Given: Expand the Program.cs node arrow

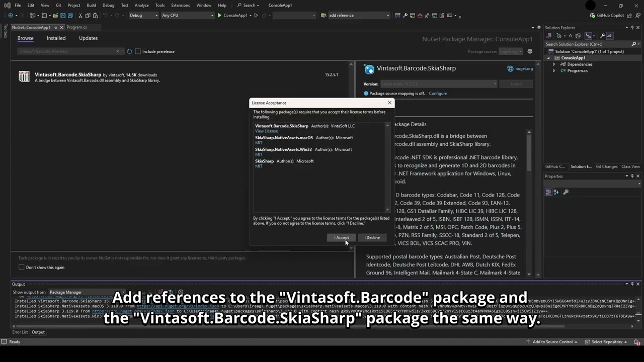Looking at the screenshot, I should point(554,71).
